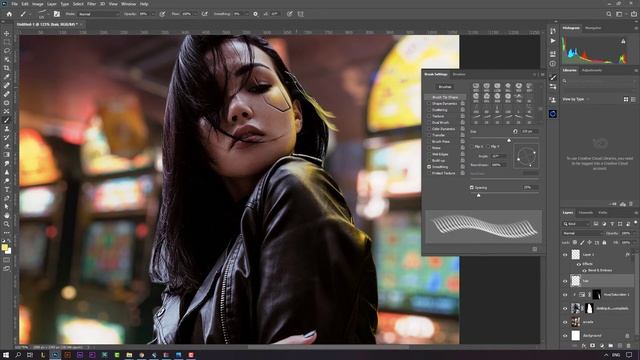Add a layer mask

click(x=593, y=346)
